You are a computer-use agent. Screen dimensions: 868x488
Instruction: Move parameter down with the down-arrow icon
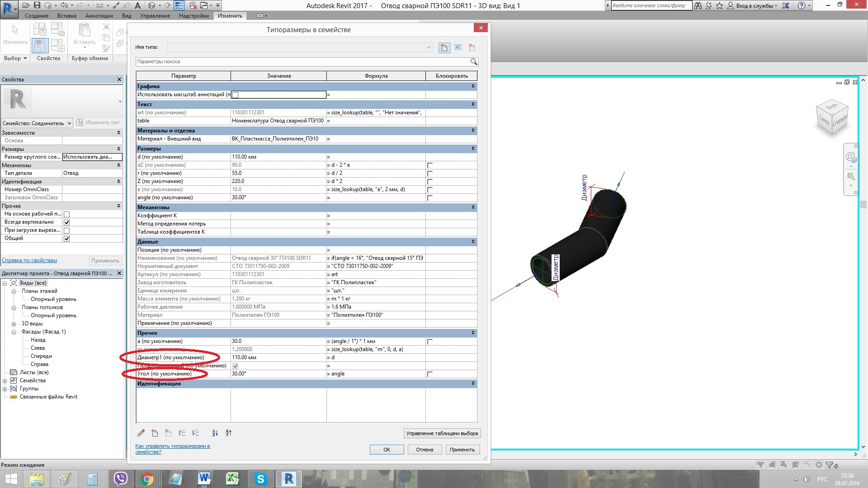tap(195, 433)
